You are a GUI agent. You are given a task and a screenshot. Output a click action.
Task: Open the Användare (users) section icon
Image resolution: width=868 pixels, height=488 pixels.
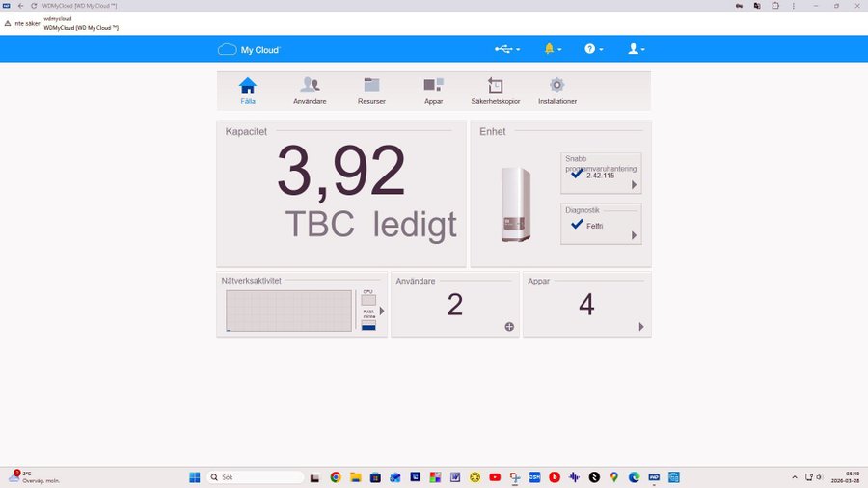pyautogui.click(x=310, y=85)
